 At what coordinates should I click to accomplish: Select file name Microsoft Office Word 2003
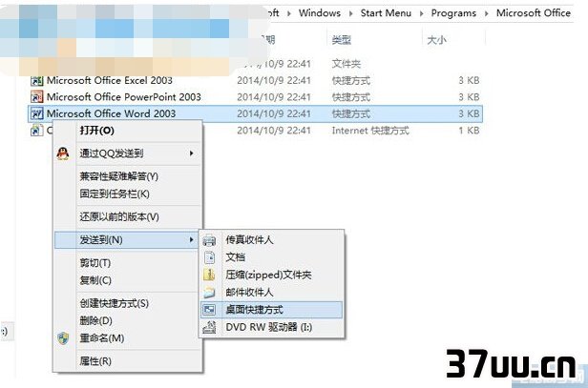(111, 113)
